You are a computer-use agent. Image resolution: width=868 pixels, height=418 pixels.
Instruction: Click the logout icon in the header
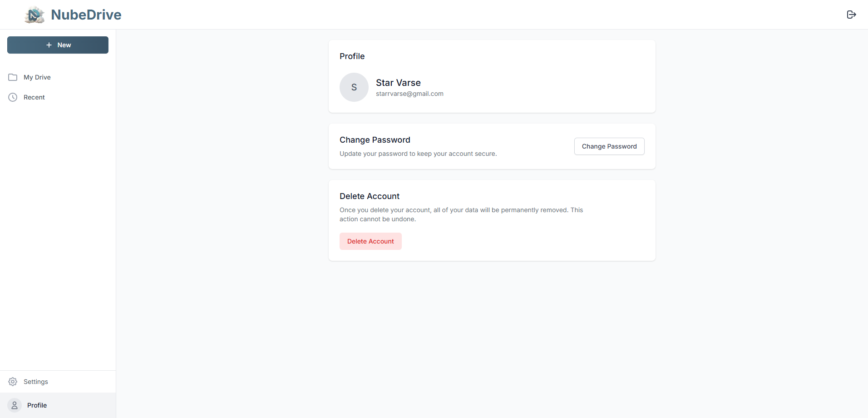click(x=851, y=15)
